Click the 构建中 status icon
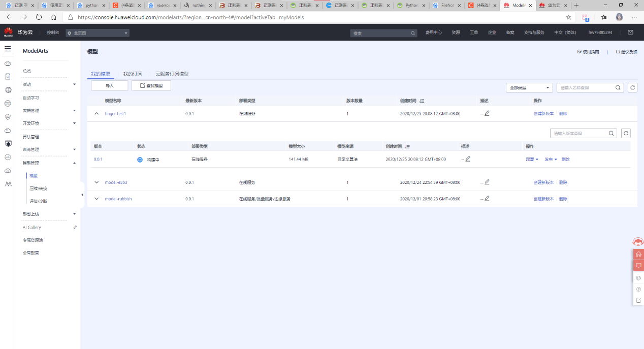The width and height of the screenshot is (644, 349). 140,160
